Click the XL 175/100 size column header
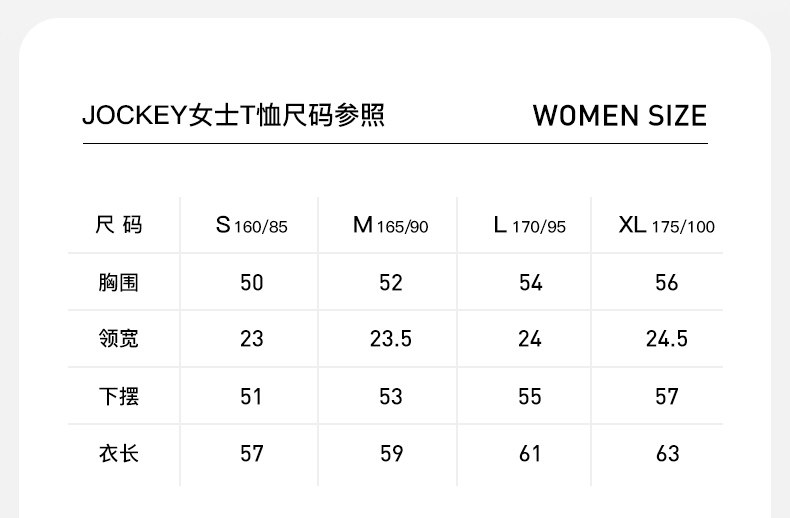This screenshot has height=518, width=790. 667,225
